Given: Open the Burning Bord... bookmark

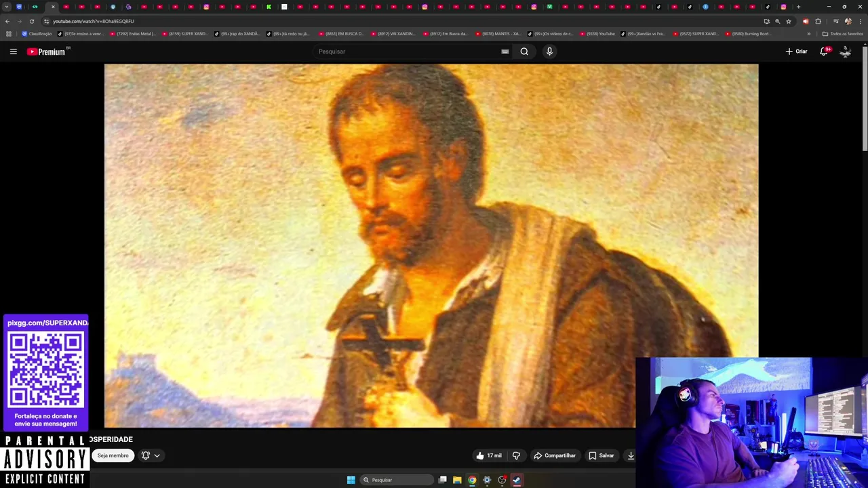Looking at the screenshot, I should click(748, 34).
